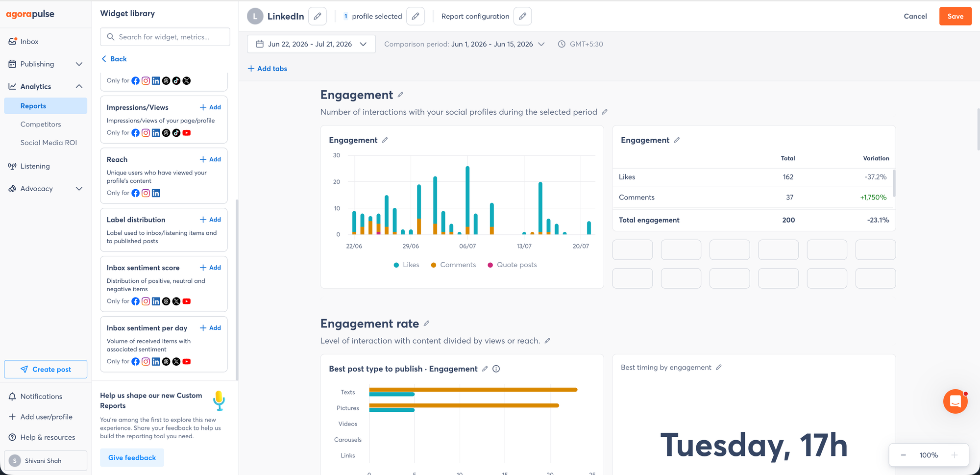Edit Engagement table widget title pencil
The height and width of the screenshot is (475, 980).
tap(677, 140)
